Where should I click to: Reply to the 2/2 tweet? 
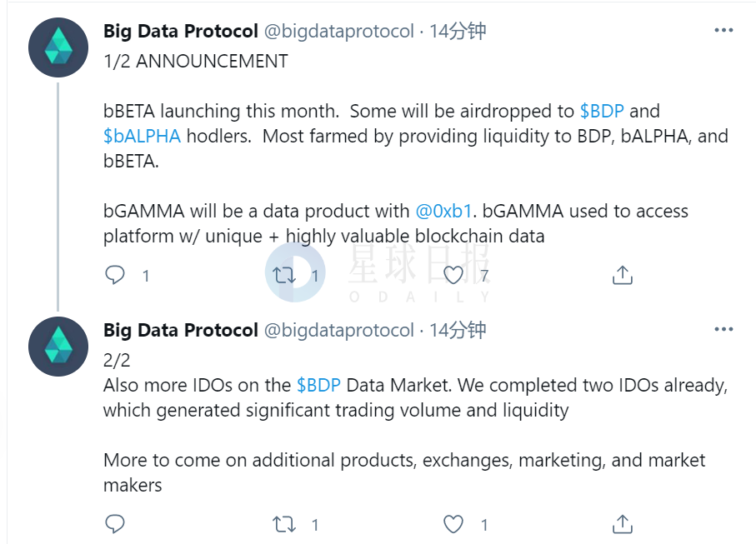coord(115,524)
